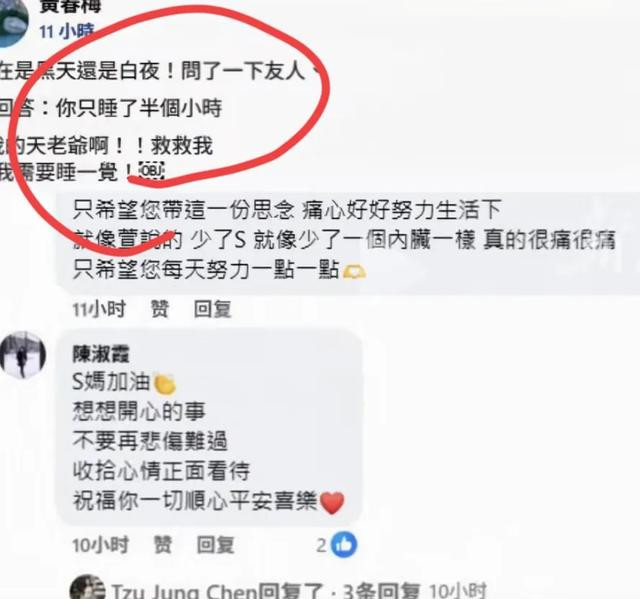
Task: Click the Tzu Jung Chen回复了 reply link
Action: (x=217, y=591)
